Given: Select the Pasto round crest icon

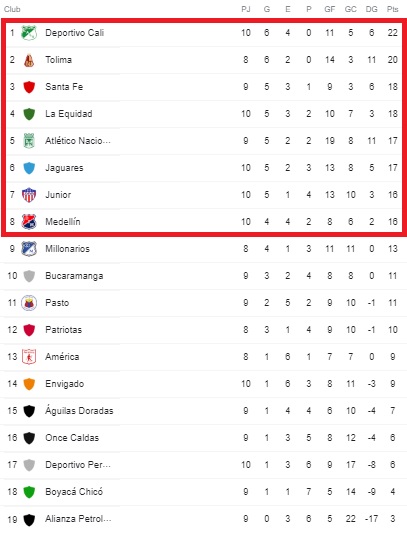Looking at the screenshot, I should point(29,303).
